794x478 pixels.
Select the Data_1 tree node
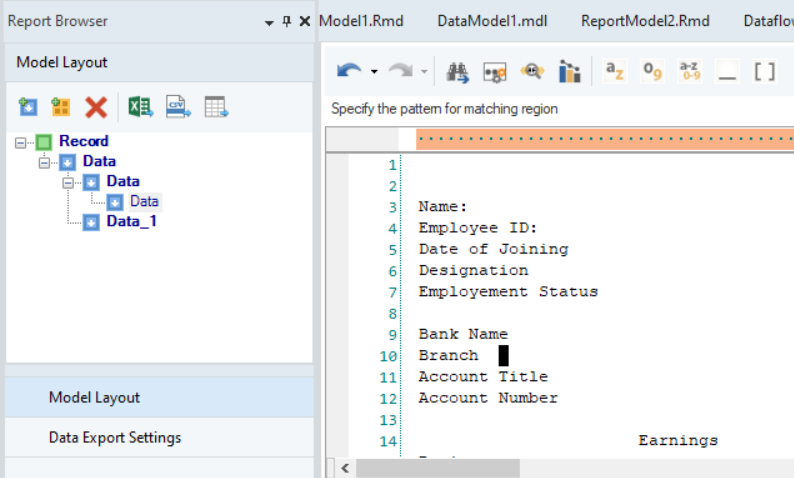point(131,221)
